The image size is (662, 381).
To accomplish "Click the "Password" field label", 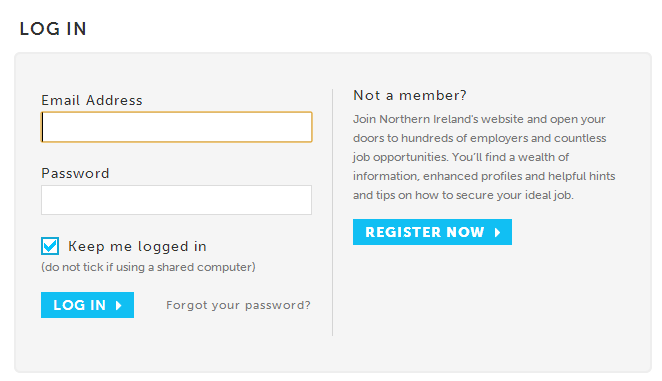I will [x=75, y=174].
